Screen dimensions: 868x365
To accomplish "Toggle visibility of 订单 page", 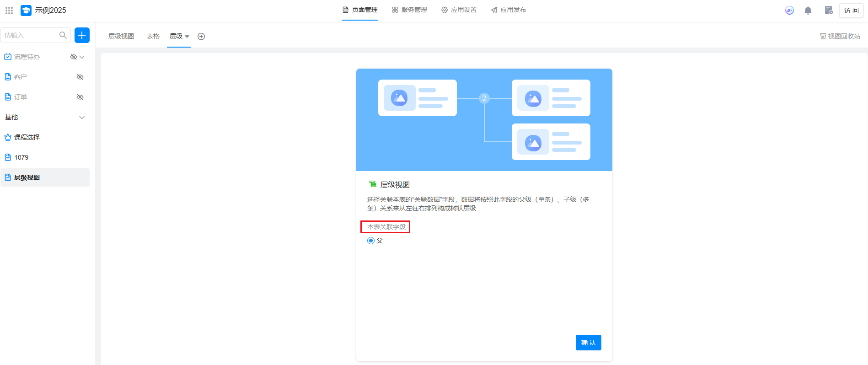I will [80, 97].
